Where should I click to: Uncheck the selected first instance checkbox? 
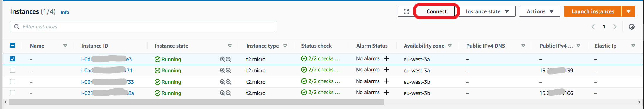pyautogui.click(x=12, y=59)
